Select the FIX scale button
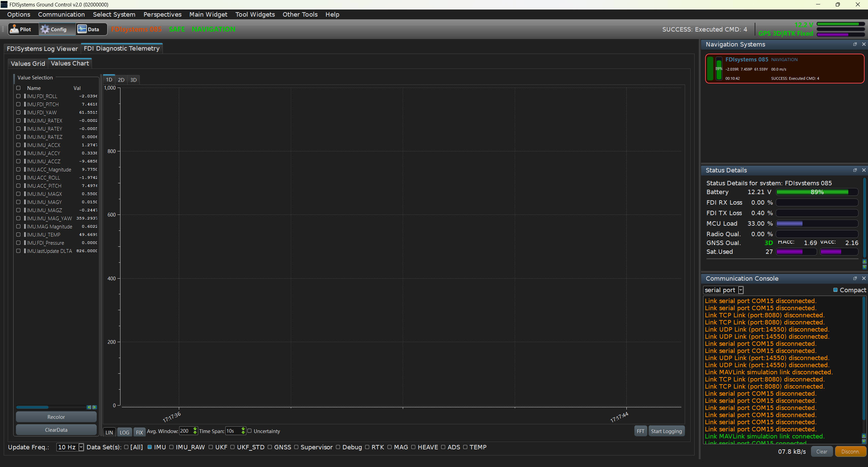This screenshot has width=868, height=467. pos(139,432)
